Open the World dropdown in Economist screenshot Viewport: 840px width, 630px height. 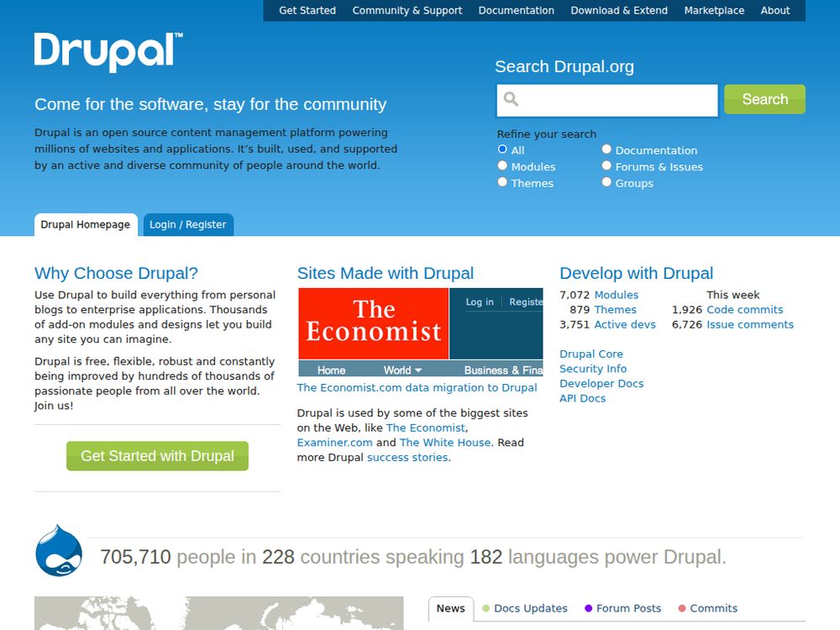[403, 370]
